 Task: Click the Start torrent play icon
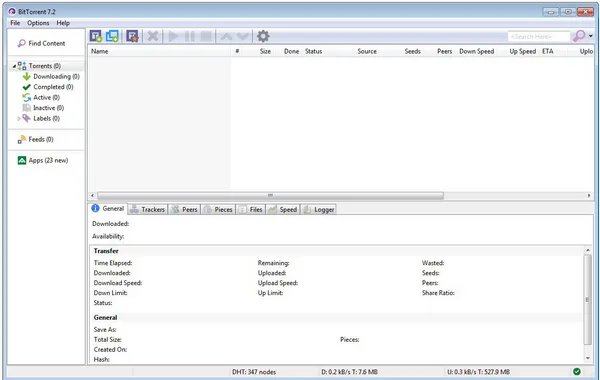pos(173,36)
